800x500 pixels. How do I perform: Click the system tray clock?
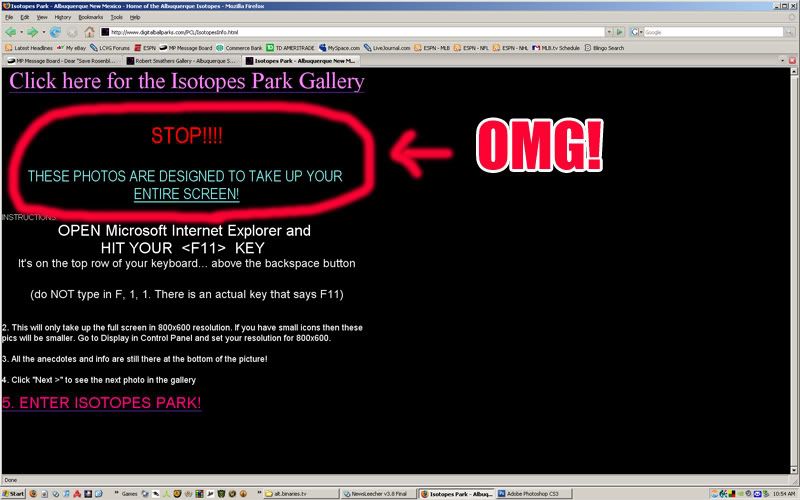point(785,494)
